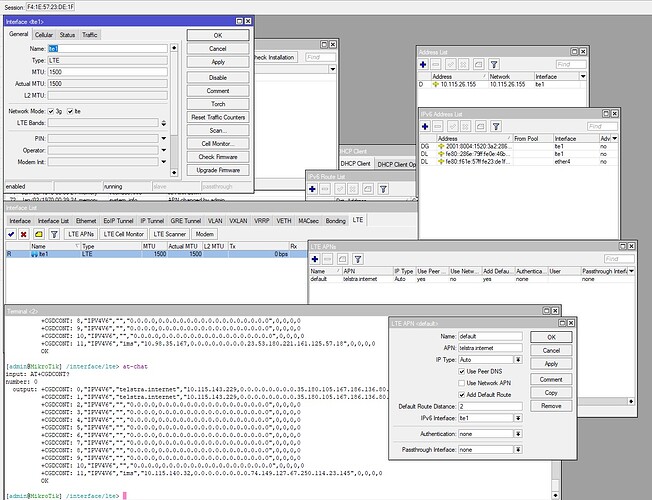Screen dimensions: 652x500
Task: Toggle the 3g Network Mode checkbox
Action: pos(51,111)
